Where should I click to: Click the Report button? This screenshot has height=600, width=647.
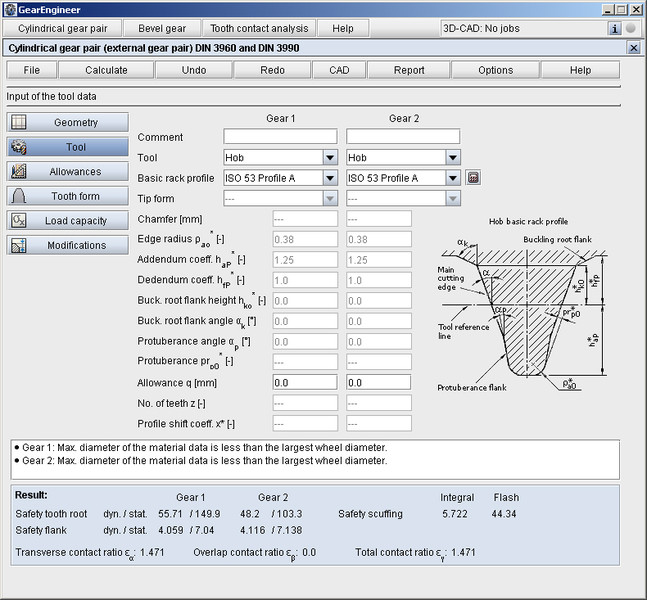[x=408, y=70]
